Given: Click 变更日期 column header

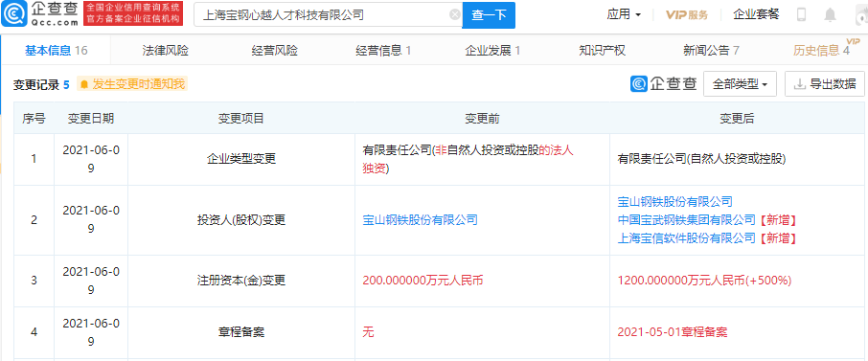Looking at the screenshot, I should click(91, 119).
